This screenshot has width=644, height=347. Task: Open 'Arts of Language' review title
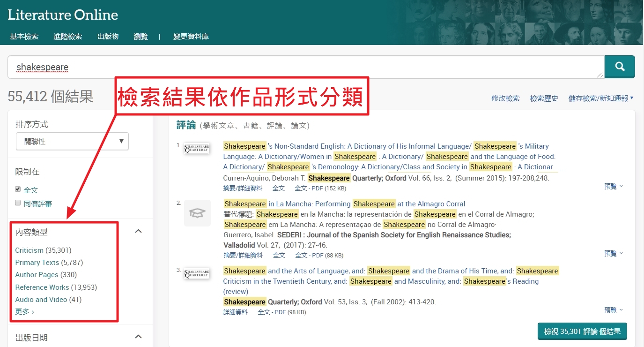pos(391,281)
